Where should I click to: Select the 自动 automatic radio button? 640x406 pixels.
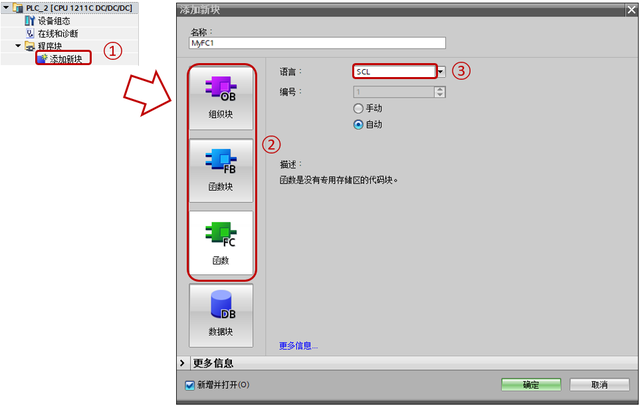[x=358, y=124]
